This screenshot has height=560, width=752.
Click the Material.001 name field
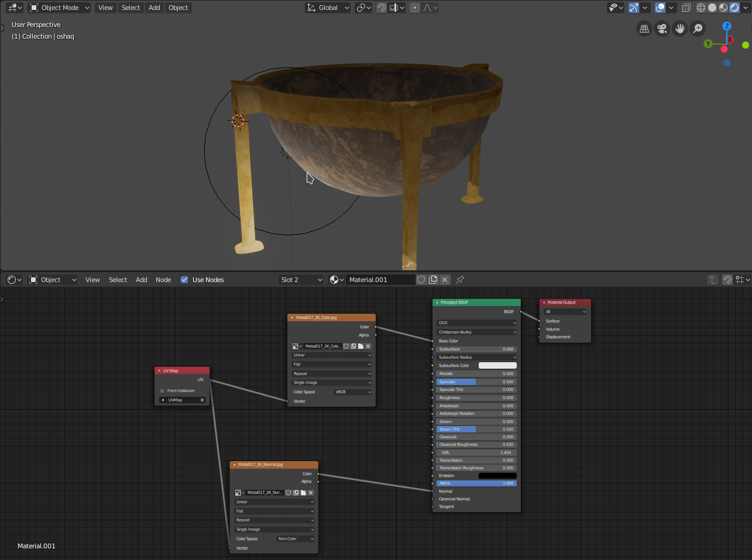coord(380,280)
